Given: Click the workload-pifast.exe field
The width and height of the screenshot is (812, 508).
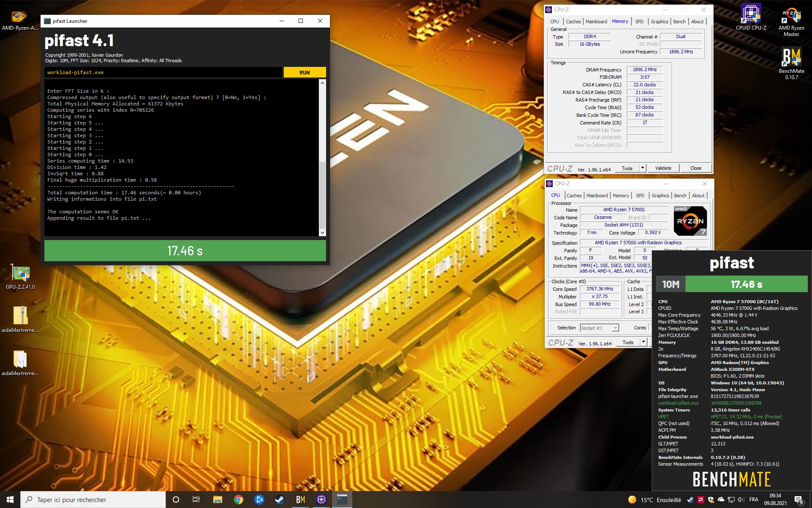Looking at the screenshot, I should (163, 72).
